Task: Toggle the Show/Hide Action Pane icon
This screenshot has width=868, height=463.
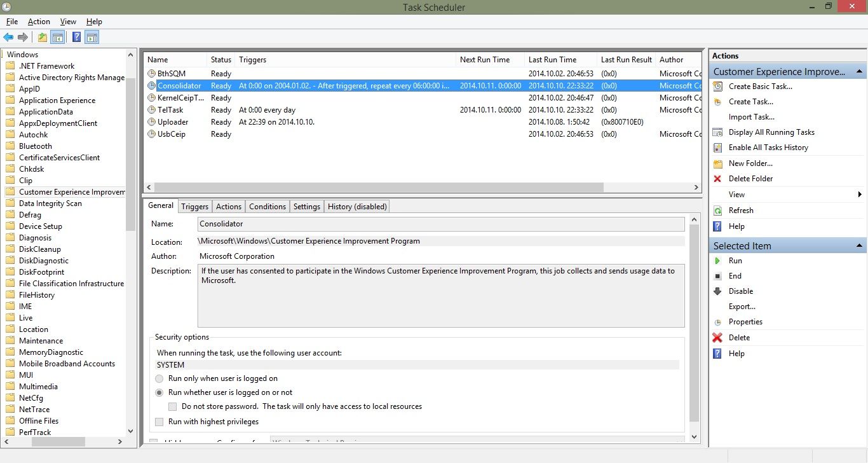Action: pyautogui.click(x=92, y=38)
